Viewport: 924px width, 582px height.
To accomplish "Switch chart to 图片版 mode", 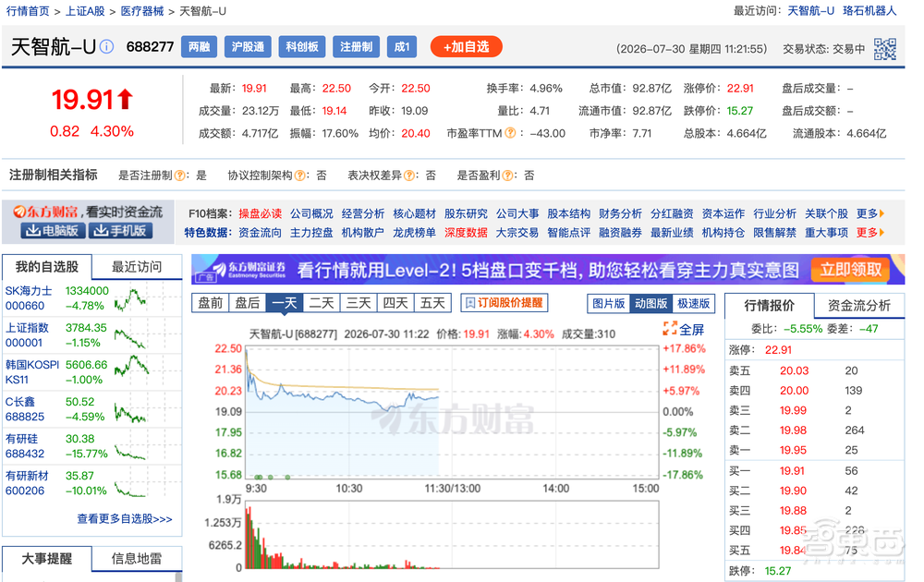I will point(608,303).
